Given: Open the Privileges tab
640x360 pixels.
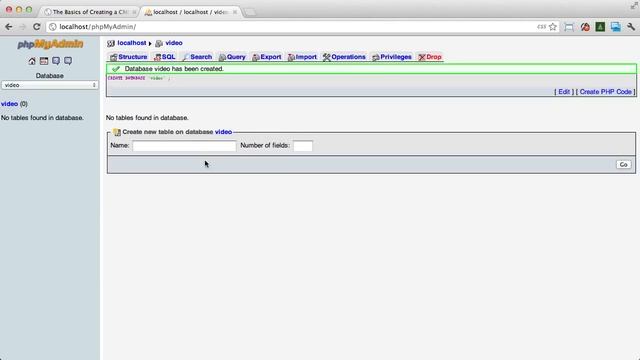Looking at the screenshot, I should (392, 57).
